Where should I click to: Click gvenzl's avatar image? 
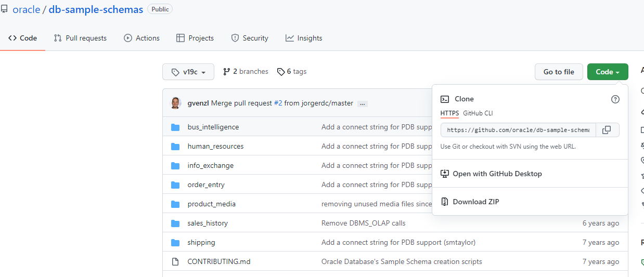coord(176,103)
